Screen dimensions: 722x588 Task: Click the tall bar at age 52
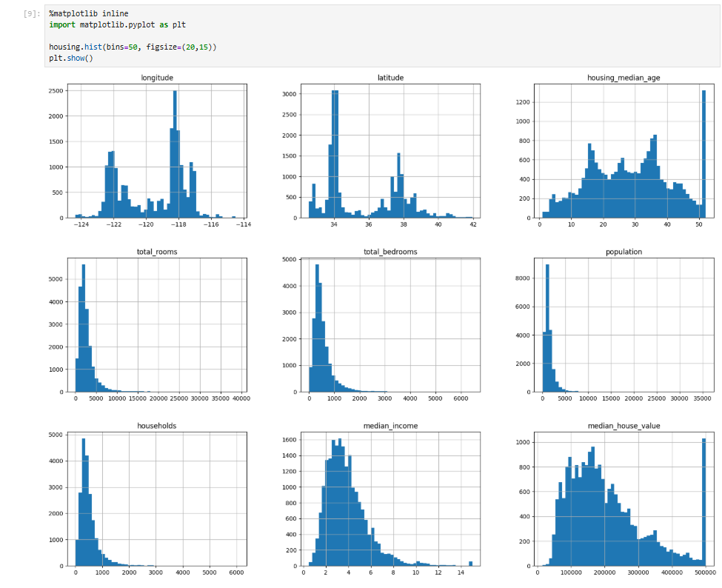(703, 154)
